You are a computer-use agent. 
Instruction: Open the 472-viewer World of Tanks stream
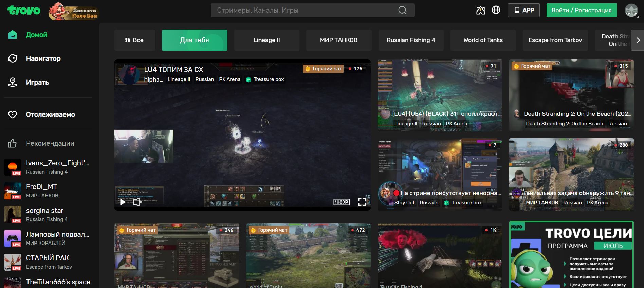tap(308, 256)
